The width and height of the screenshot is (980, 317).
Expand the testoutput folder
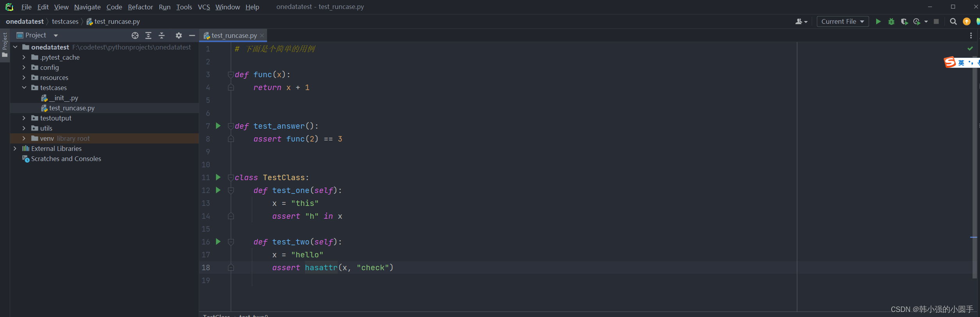click(x=24, y=118)
